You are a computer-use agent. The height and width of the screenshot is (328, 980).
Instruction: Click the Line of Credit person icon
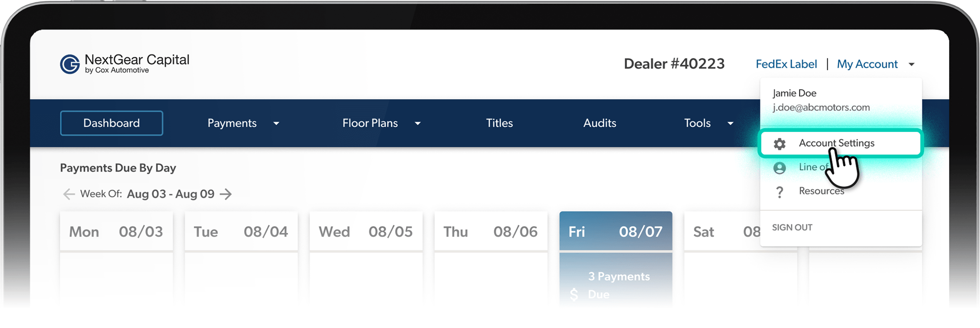(x=779, y=168)
